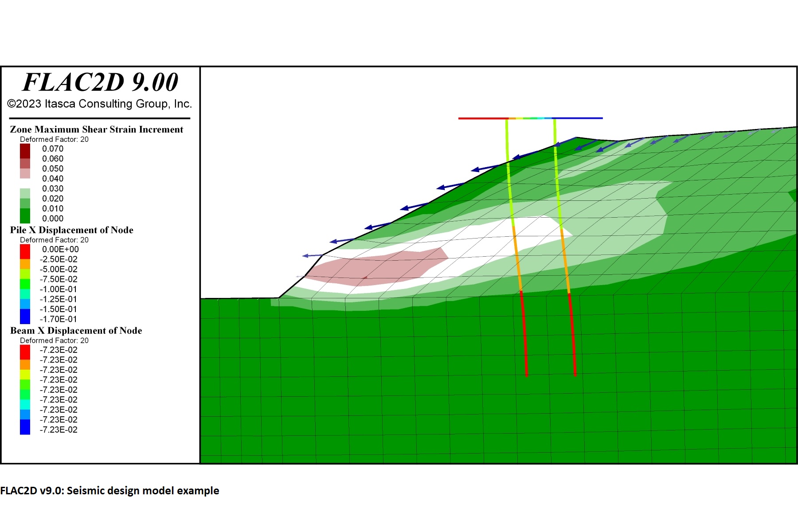798x532 pixels.
Task: Click the Beam X Displacement of Node heading
Action: coord(76,331)
